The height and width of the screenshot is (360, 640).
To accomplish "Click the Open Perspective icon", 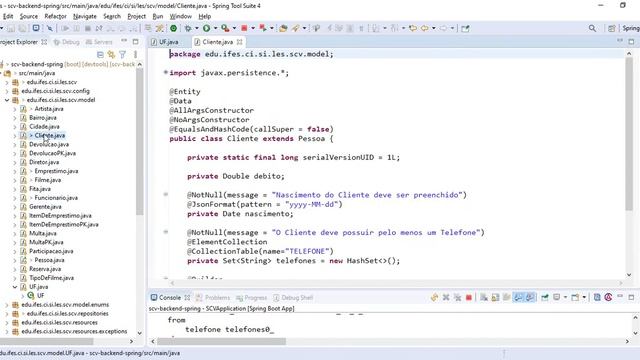I will (611, 28).
